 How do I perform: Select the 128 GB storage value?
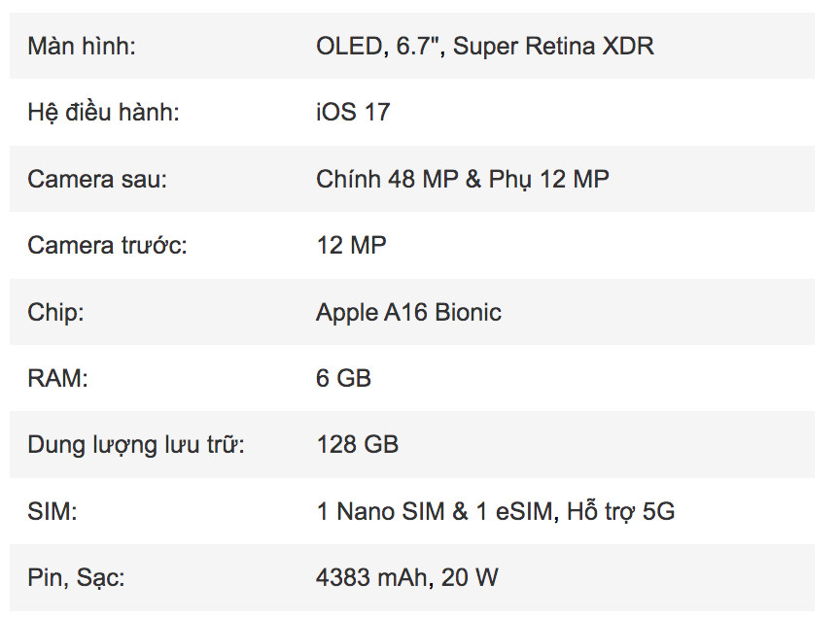pos(358,445)
